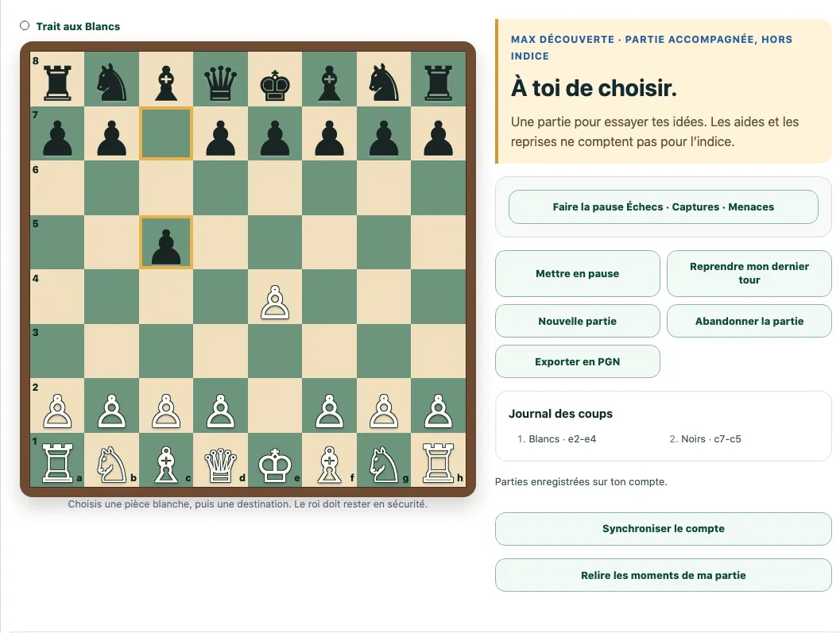Export the game with Exporter en PGN
Screen dimensions: 840x633
578,361
